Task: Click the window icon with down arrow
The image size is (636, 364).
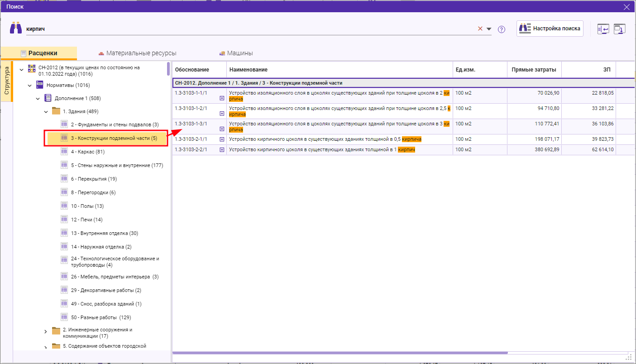Action: (619, 29)
